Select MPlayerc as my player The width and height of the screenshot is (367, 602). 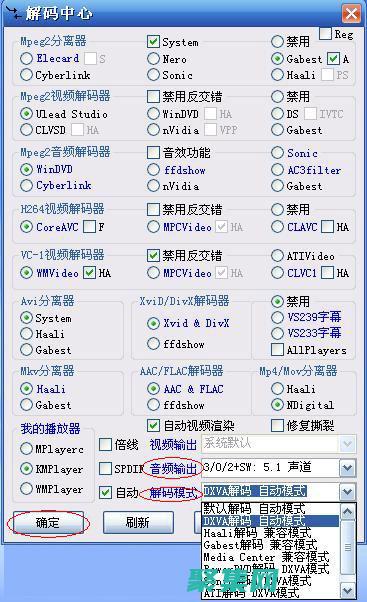click(x=26, y=448)
